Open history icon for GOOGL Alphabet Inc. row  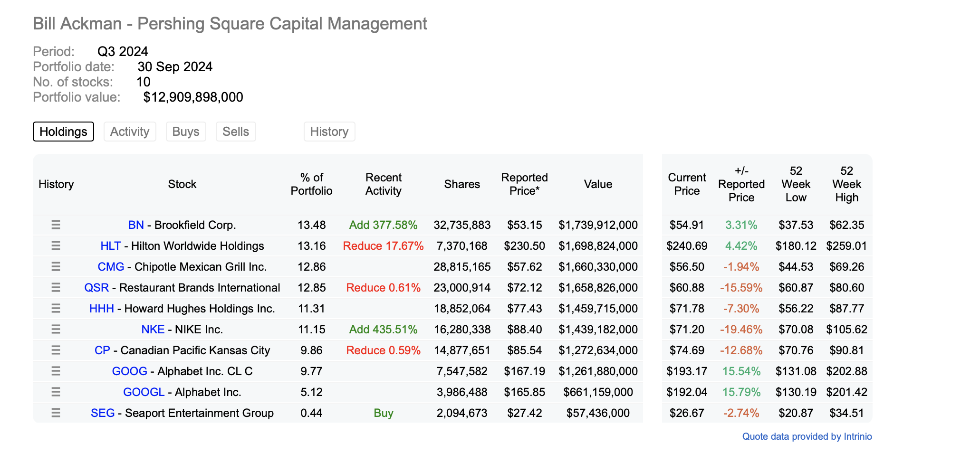56,392
